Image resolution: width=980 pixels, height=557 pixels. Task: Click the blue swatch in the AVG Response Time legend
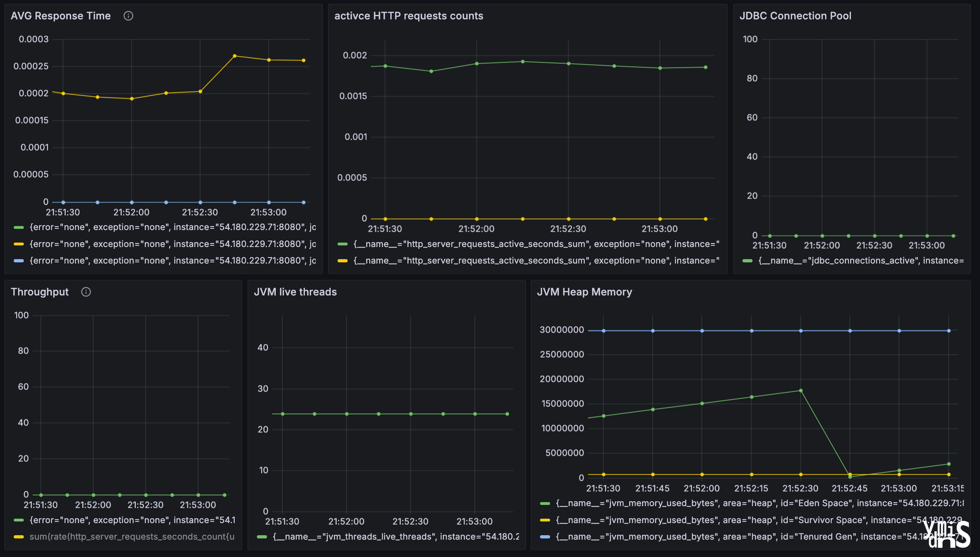(x=19, y=261)
